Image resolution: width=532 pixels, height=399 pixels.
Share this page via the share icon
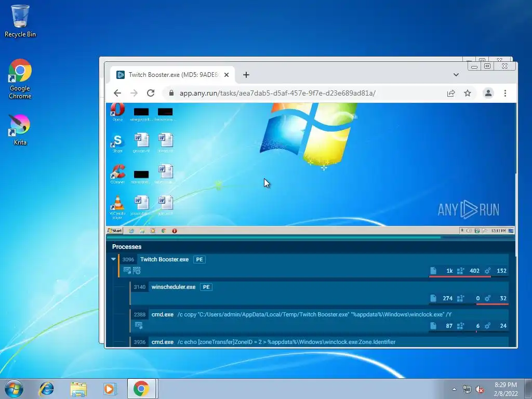tap(451, 93)
